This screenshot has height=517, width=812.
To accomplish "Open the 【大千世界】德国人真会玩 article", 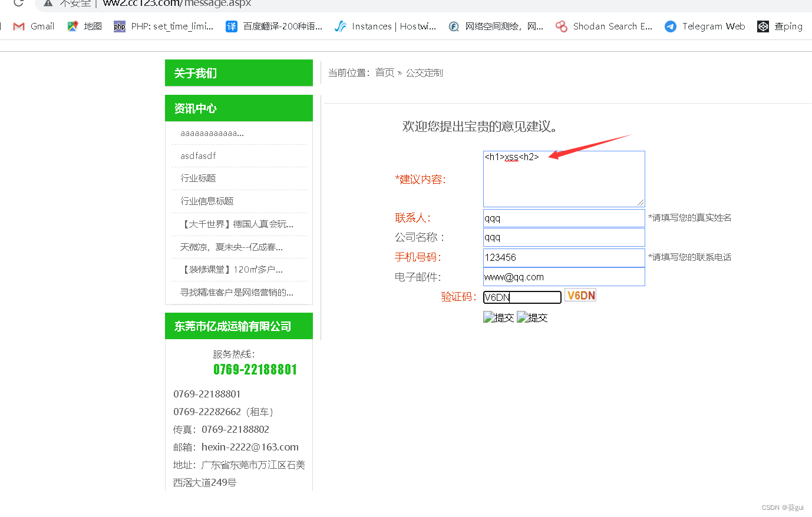I will pos(236,224).
